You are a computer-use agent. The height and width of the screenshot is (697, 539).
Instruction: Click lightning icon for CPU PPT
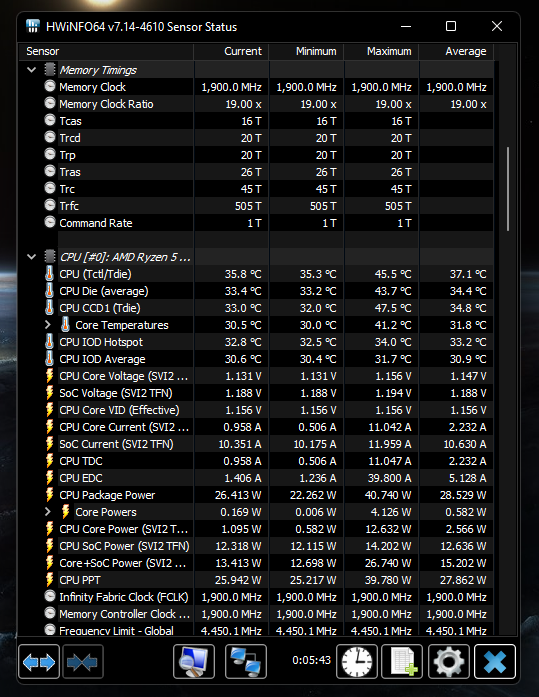[x=50, y=580]
